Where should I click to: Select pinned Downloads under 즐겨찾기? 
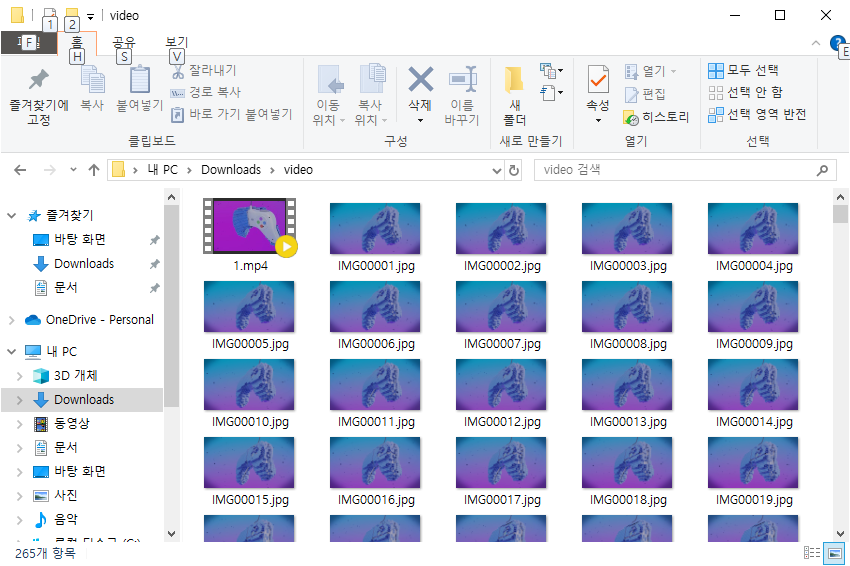84,263
